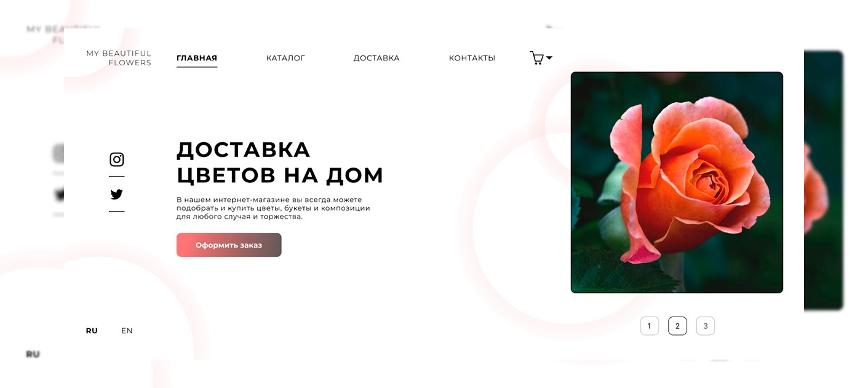Viewport: 868px width, 388px height.
Task: Select slide 3 in pagination
Action: click(x=706, y=326)
